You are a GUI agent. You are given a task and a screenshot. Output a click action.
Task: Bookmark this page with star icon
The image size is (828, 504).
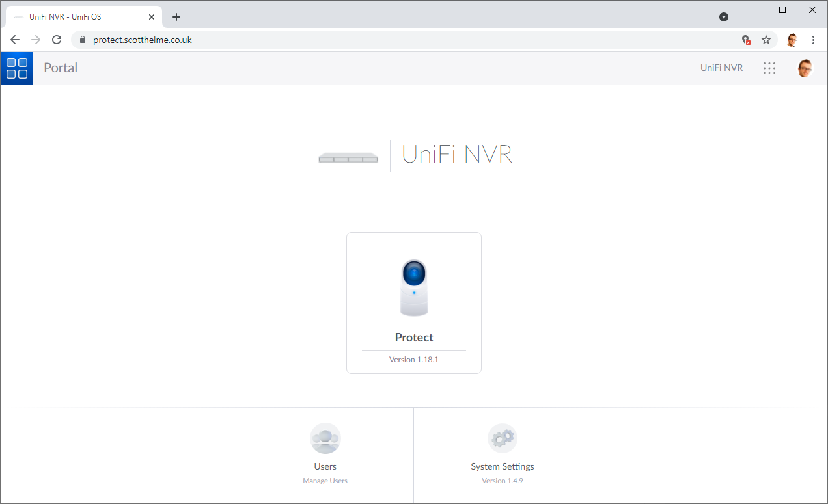pos(766,40)
